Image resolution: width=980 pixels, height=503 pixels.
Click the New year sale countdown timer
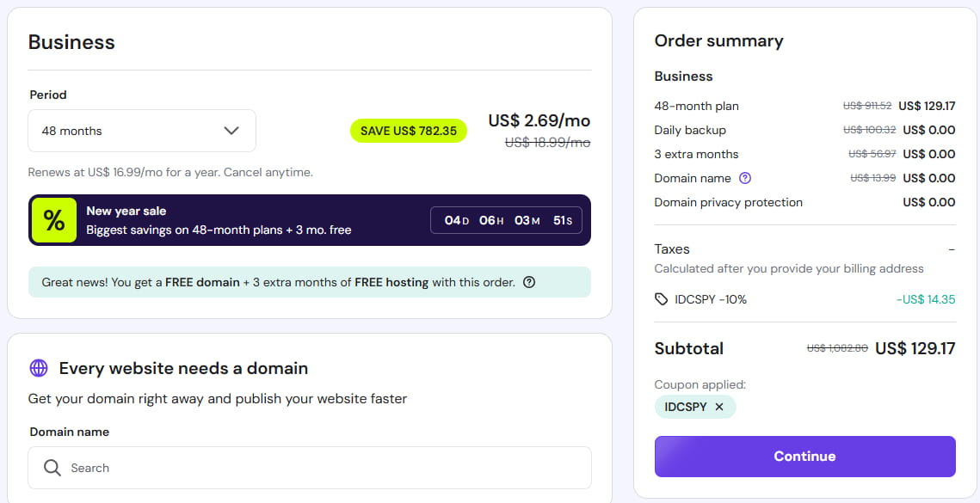point(507,220)
